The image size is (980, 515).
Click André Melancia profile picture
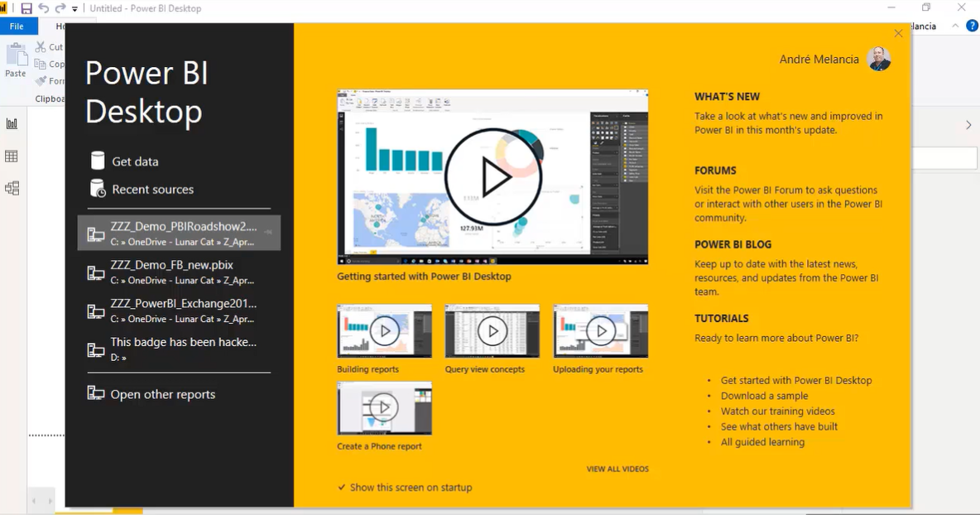(x=878, y=60)
